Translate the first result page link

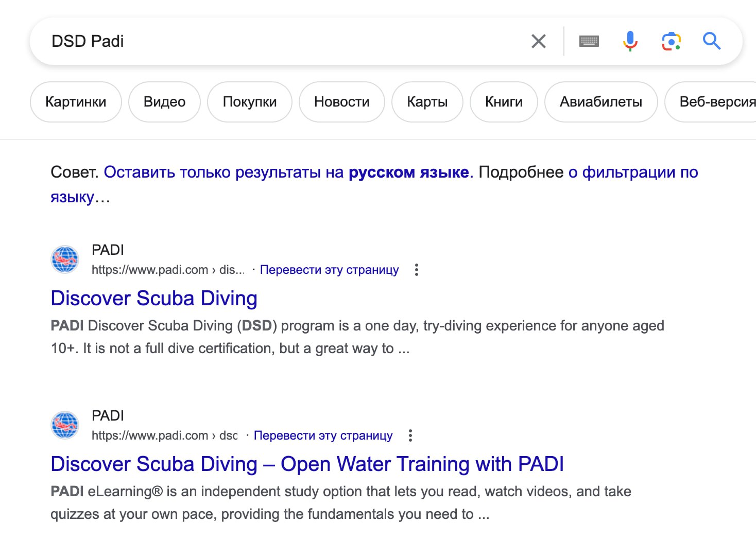tap(329, 270)
